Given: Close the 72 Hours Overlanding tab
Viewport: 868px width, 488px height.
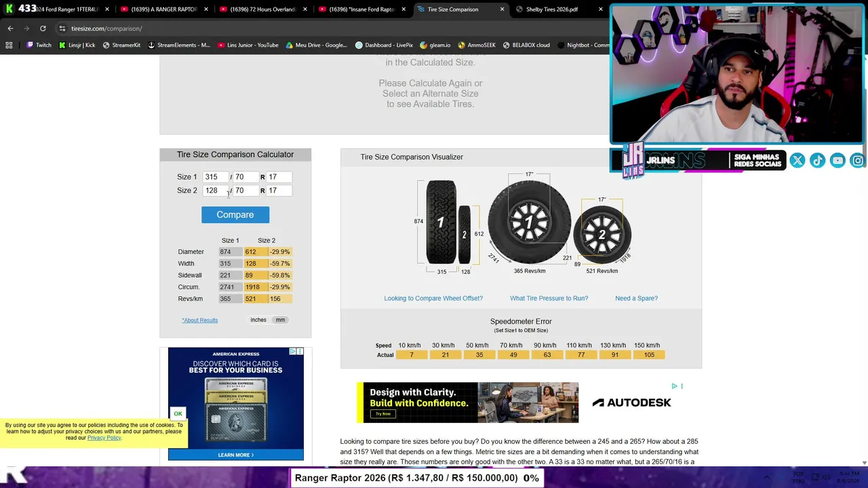Looking at the screenshot, I should 304,9.
